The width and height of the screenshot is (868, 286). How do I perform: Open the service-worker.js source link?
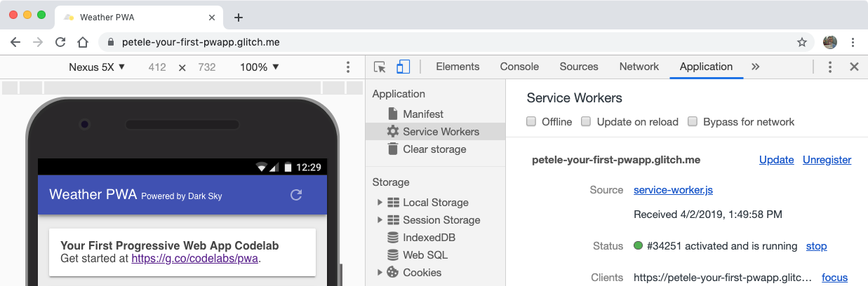[x=673, y=190]
